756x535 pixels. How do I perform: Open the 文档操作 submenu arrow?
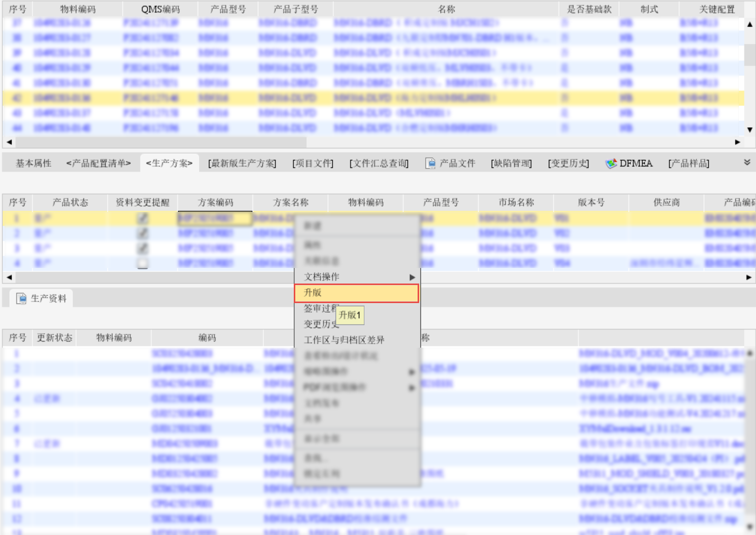(x=412, y=277)
